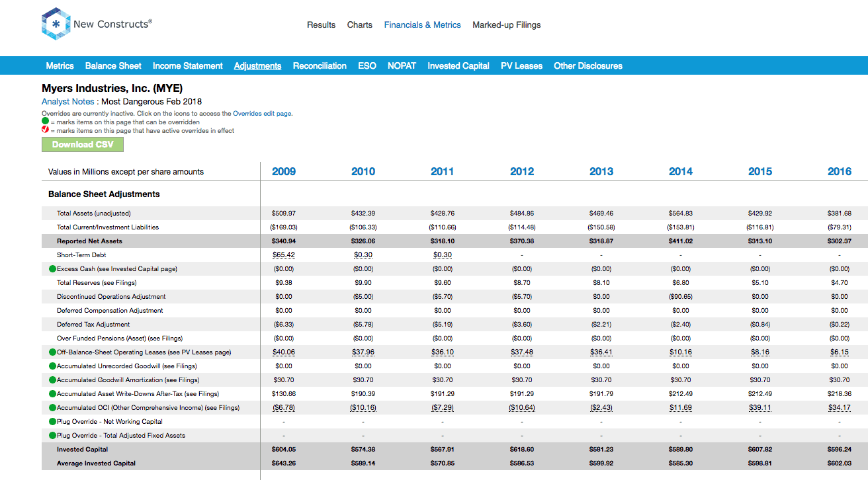Image resolution: width=868 pixels, height=480 pixels.
Task: Click 2013 operating leases value $36.41
Action: pyautogui.click(x=601, y=352)
